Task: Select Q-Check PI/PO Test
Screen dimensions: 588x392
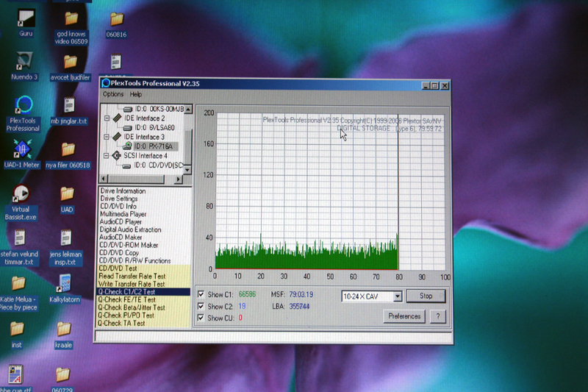Action: 126,316
